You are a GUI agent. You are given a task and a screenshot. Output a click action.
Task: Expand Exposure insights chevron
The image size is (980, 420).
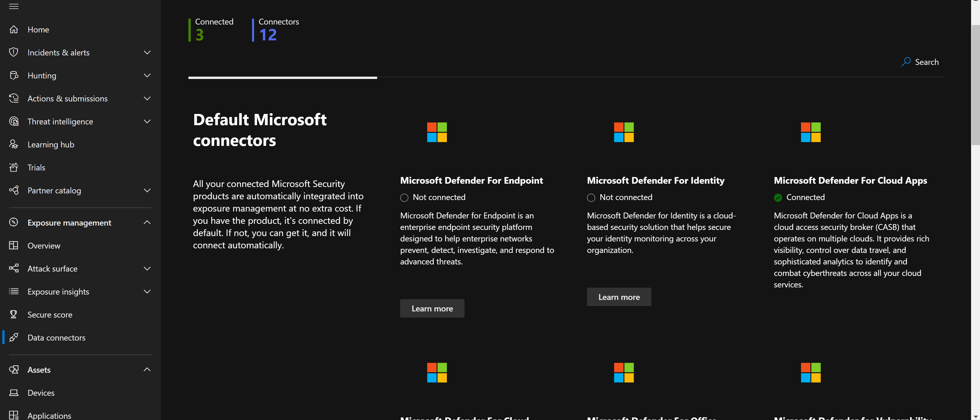pos(147,291)
